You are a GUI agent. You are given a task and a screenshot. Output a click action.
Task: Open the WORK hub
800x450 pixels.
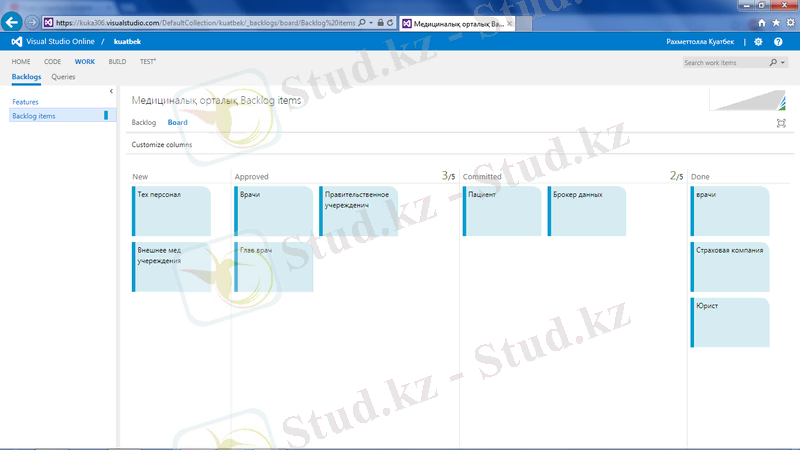tap(85, 62)
